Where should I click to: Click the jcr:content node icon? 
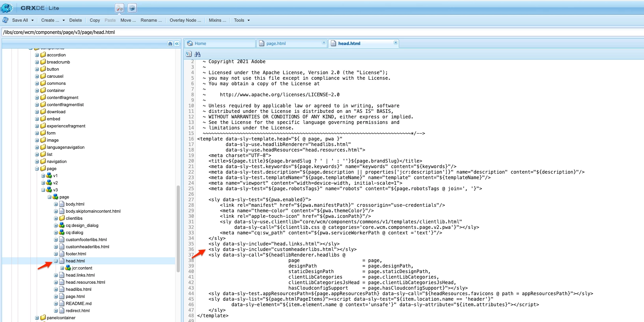tap(68, 268)
